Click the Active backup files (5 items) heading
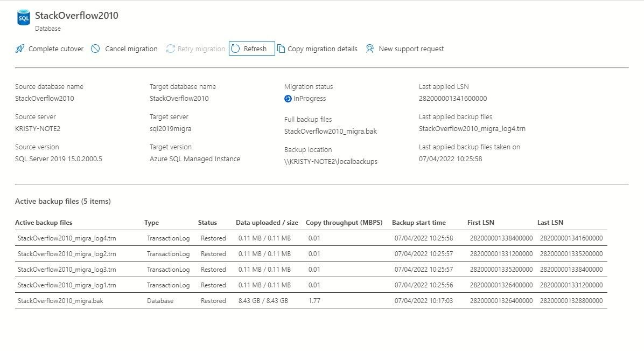Screen dimensions: 644x351 coord(63,201)
